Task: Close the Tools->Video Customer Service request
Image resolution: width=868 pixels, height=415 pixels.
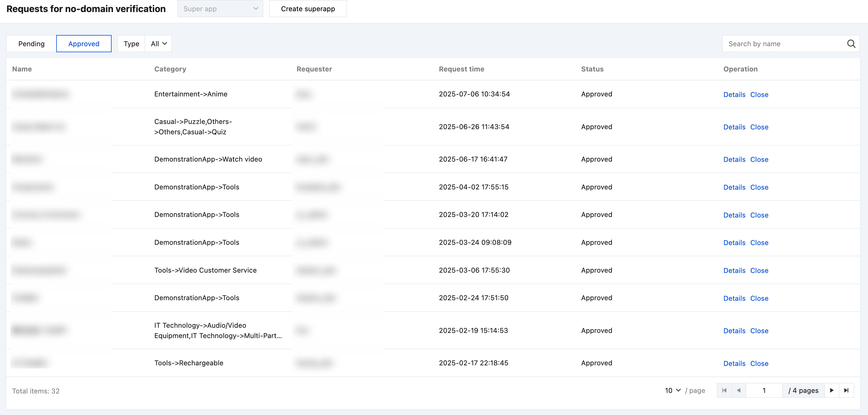Action: [x=759, y=271]
